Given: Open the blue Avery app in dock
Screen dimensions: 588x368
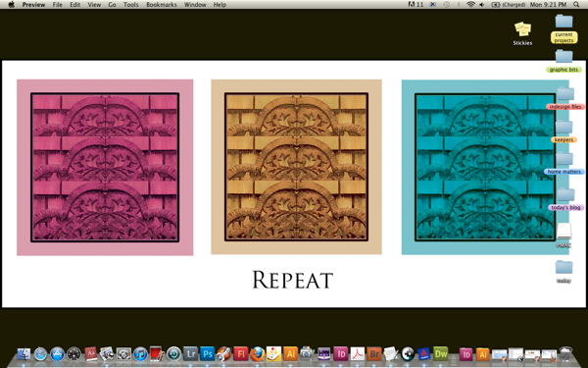Looking at the screenshot, I should 423,354.
